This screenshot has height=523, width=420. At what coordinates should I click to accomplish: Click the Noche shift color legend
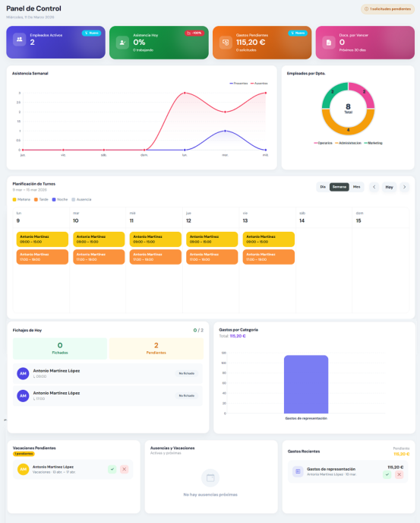point(60,199)
